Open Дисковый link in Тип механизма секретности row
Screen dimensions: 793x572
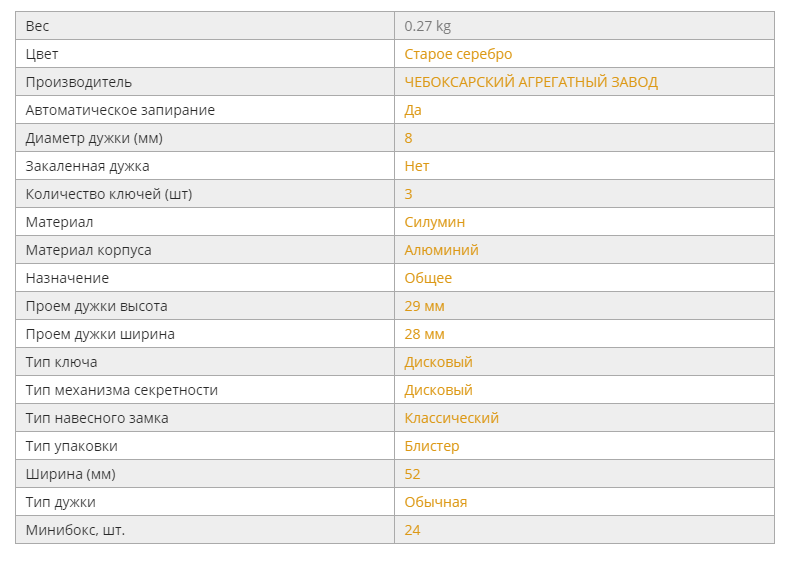pyautogui.click(x=438, y=390)
